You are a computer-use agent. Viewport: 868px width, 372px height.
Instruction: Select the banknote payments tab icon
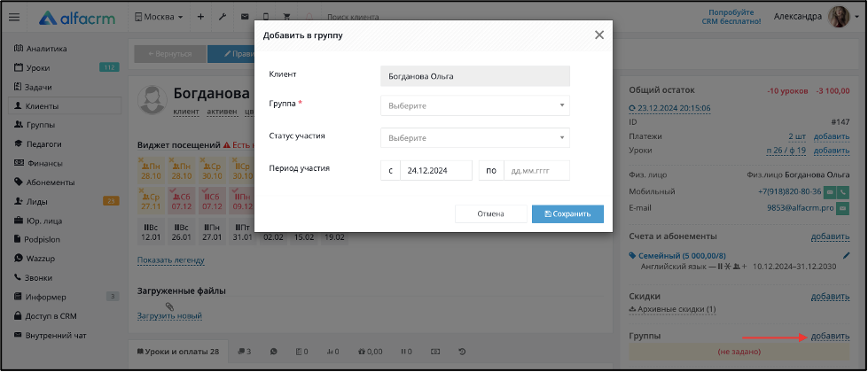click(435, 352)
